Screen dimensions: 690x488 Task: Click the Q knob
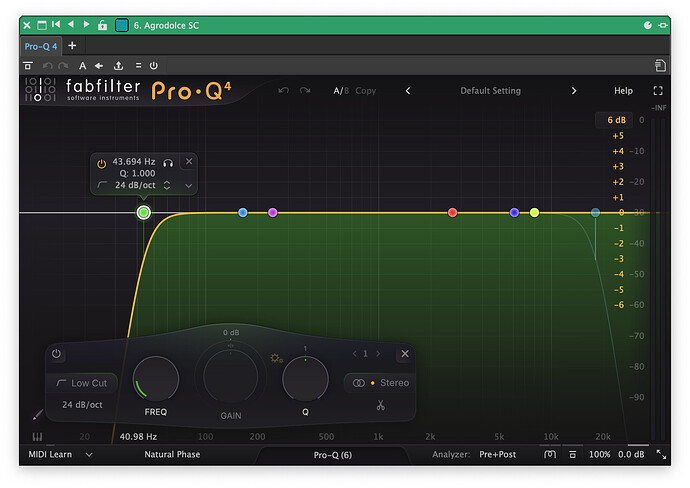click(x=305, y=379)
